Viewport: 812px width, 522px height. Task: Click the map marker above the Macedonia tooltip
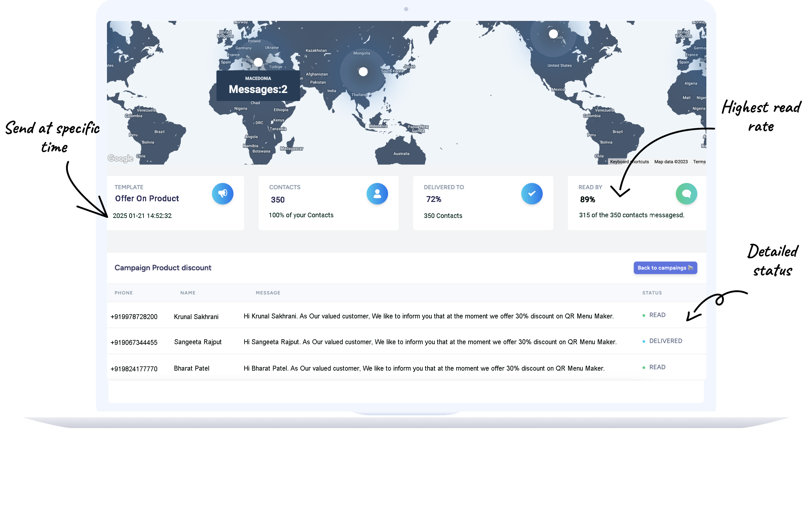(258, 62)
